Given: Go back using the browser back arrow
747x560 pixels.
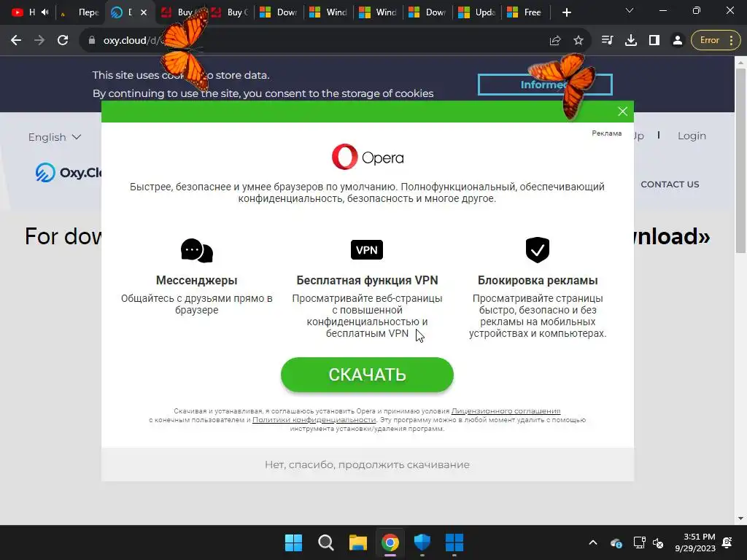Looking at the screenshot, I should tap(16, 41).
